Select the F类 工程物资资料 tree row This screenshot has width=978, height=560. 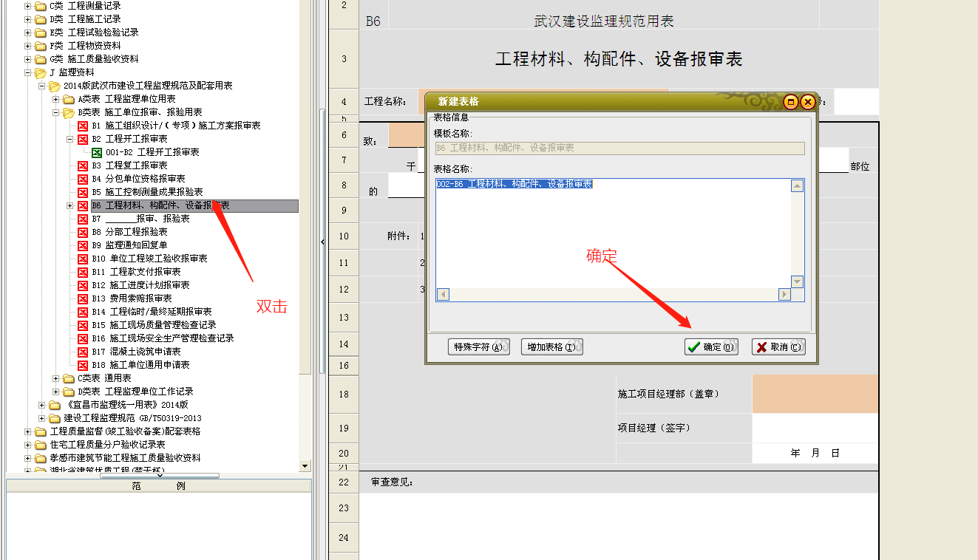[x=85, y=46]
